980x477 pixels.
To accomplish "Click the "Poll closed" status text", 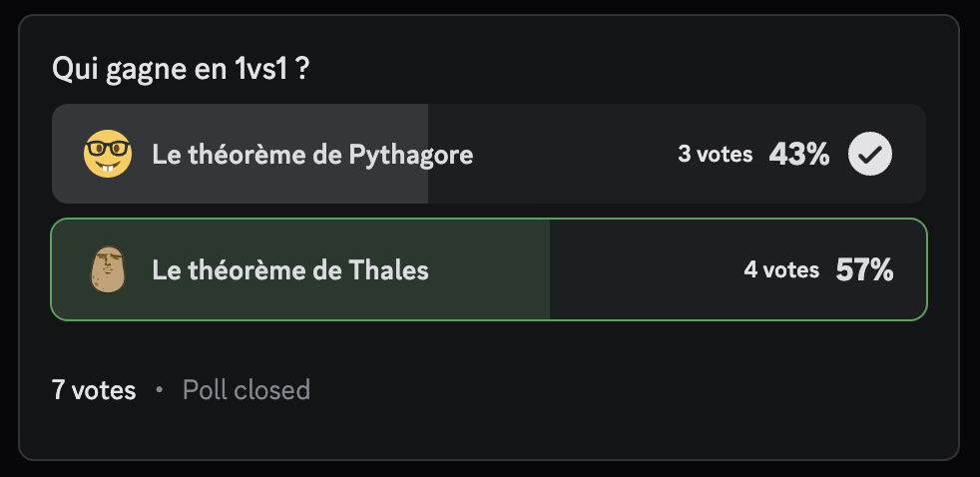I will pos(246,389).
